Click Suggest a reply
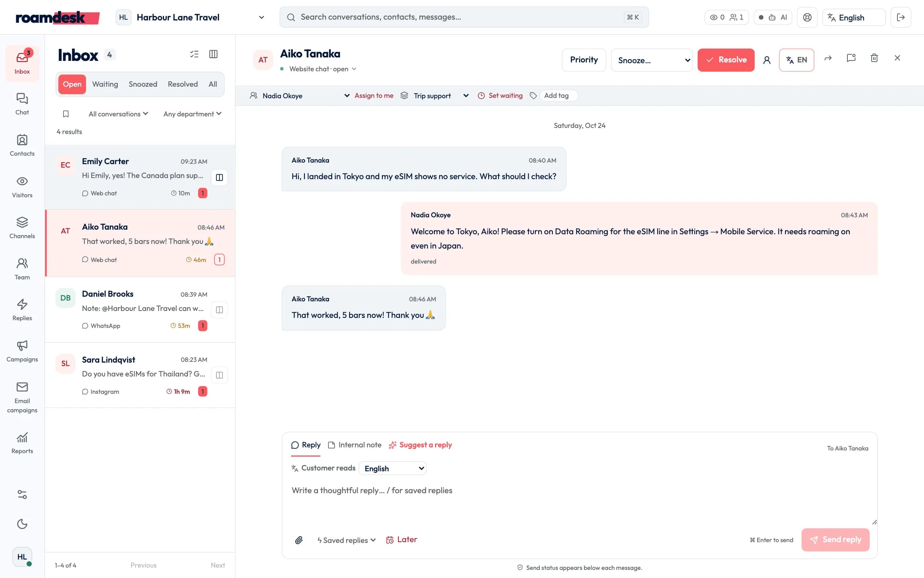This screenshot has width=924, height=578. click(x=420, y=445)
